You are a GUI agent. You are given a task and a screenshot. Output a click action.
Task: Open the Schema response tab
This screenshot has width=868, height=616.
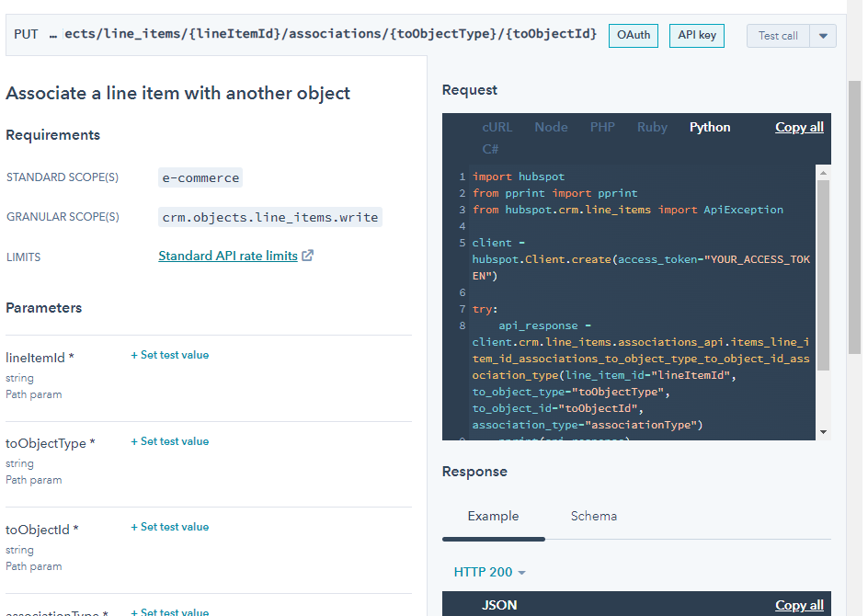tap(593, 516)
